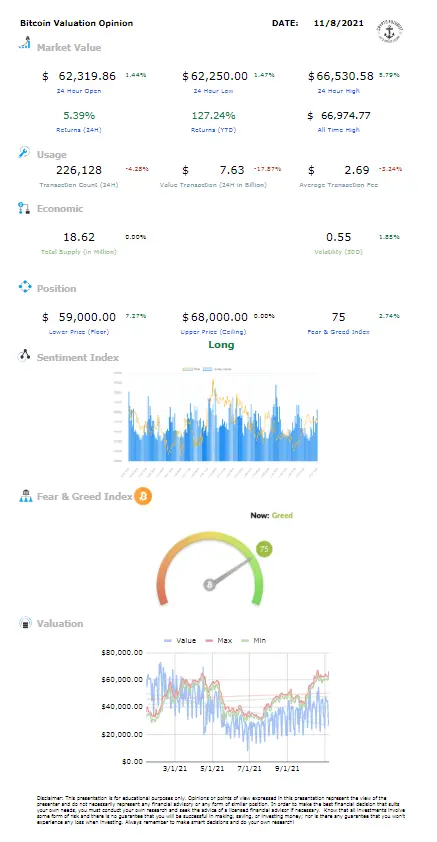Screen dimensions: 437x842
Task: Click the green 75 badge on gauge
Action: click(x=264, y=549)
